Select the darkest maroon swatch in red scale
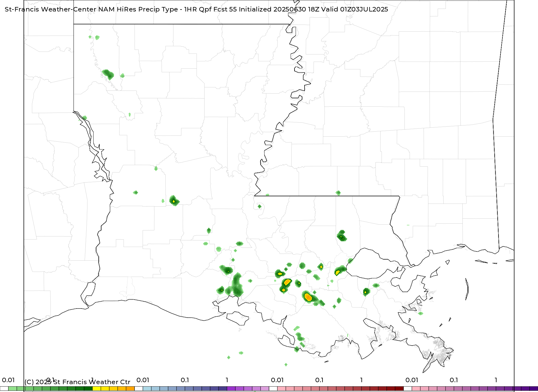This screenshot has width=538, height=392. [x=399, y=389]
